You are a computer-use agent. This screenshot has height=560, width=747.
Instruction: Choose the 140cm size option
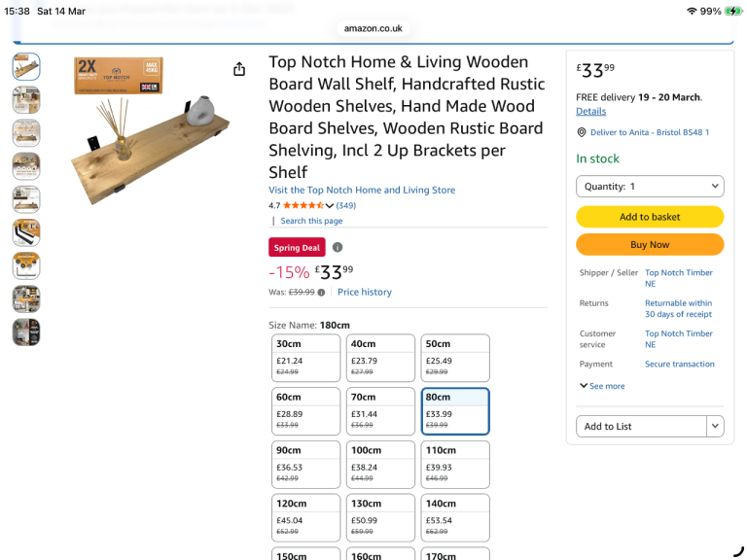[x=455, y=518]
